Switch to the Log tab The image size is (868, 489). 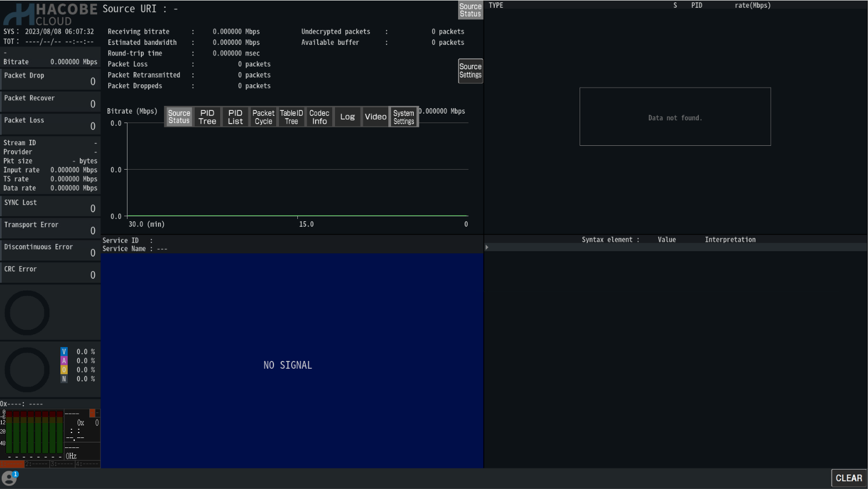click(x=348, y=117)
